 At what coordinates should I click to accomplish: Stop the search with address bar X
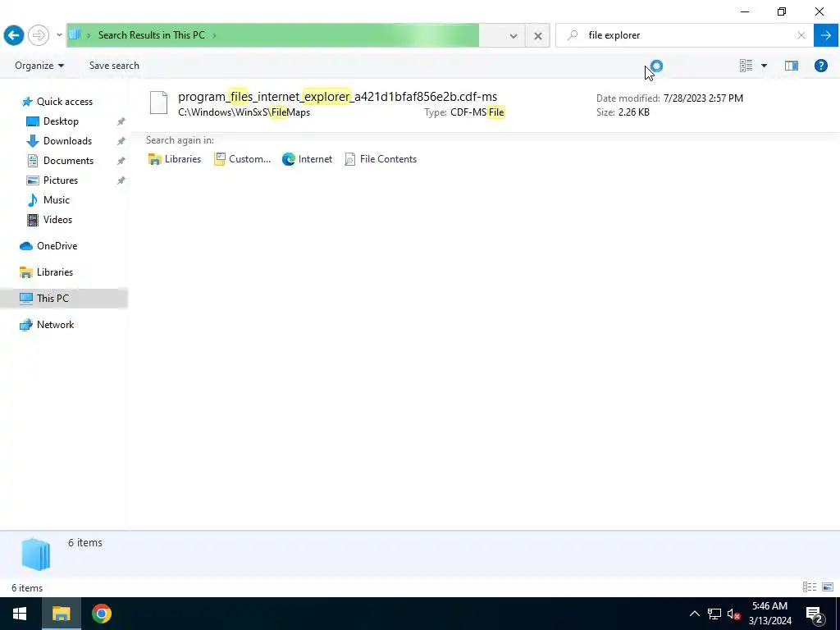[538, 36]
